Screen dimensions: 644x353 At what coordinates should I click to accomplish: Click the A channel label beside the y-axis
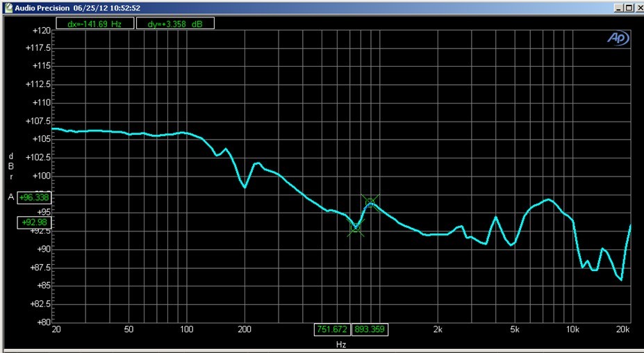click(x=10, y=197)
